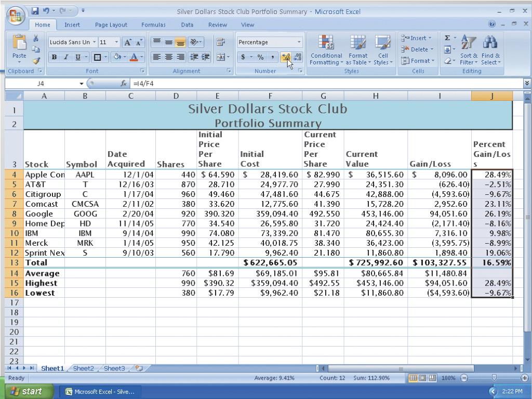Toggle Align Text Left
This screenshot has height=399, width=532.
point(157,57)
